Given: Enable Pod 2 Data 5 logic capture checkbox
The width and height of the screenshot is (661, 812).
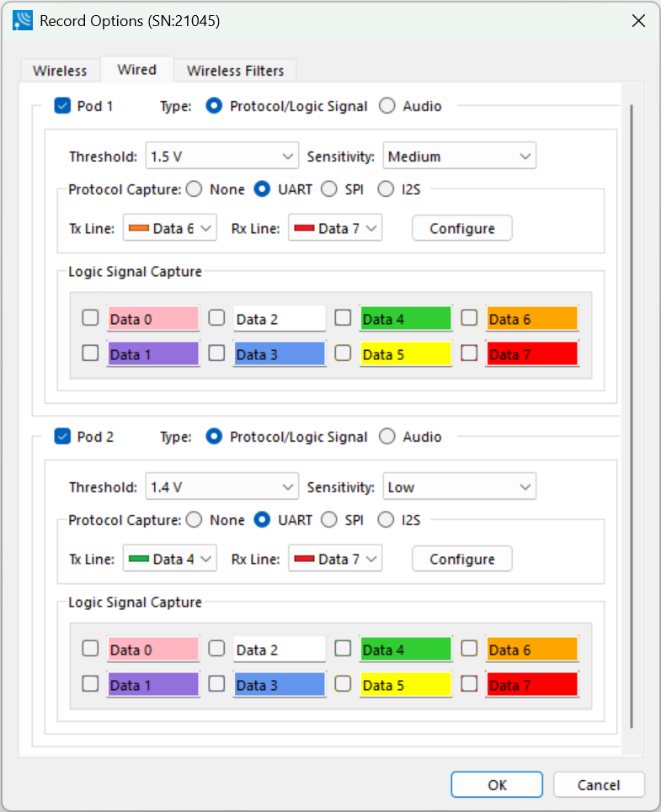Looking at the screenshot, I should pos(343,683).
